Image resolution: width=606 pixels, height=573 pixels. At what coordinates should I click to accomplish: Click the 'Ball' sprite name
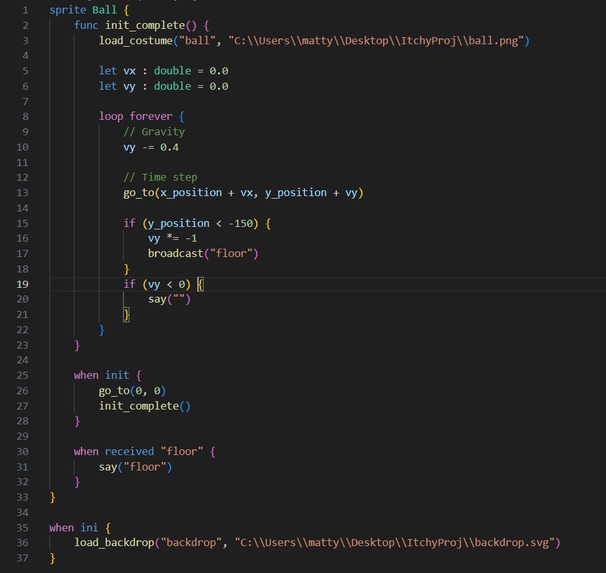(x=104, y=10)
